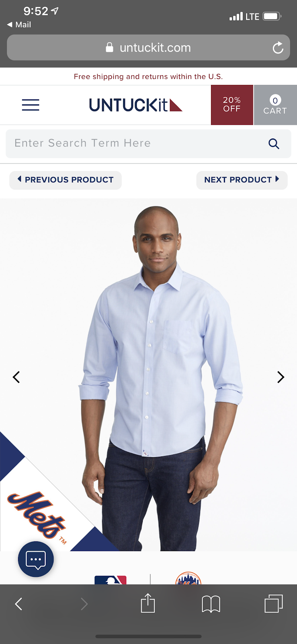View the shopping cart
The width and height of the screenshot is (297, 644).
275,105
